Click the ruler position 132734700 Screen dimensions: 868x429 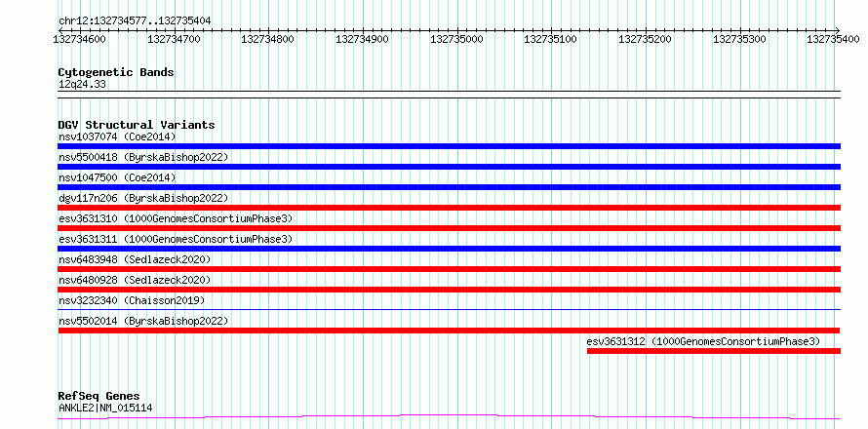coord(175,39)
